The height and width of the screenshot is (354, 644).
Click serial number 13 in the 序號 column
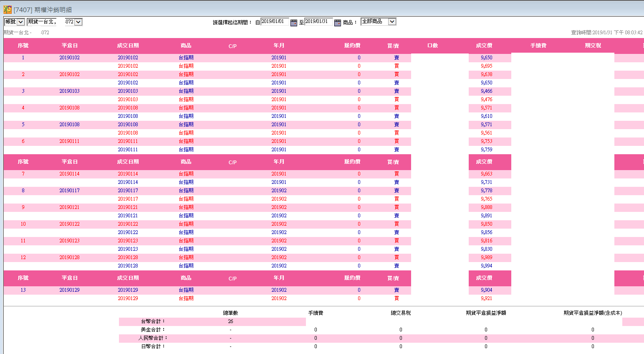(23, 290)
